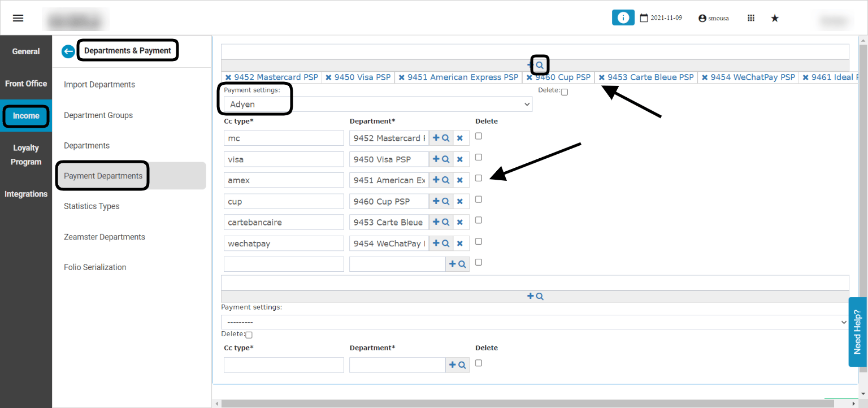
Task: Tick Delete checkbox beside Adyen payment settings
Action: click(564, 92)
